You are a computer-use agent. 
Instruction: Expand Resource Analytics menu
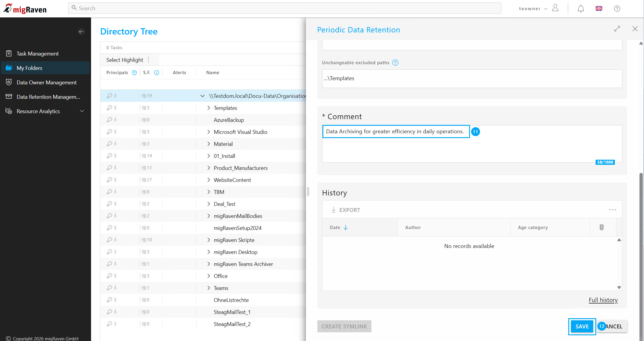(x=82, y=111)
